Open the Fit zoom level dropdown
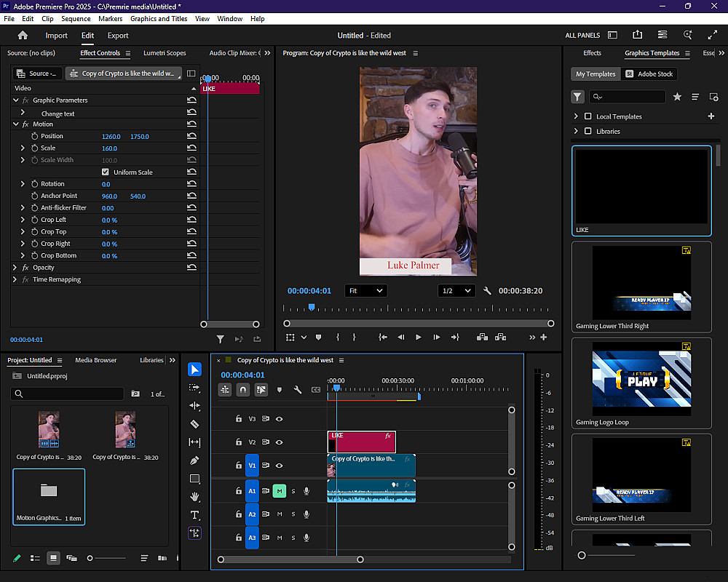 (x=365, y=291)
